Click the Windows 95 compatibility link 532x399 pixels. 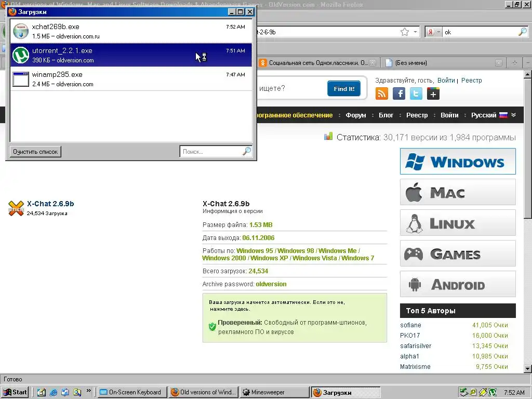click(255, 251)
